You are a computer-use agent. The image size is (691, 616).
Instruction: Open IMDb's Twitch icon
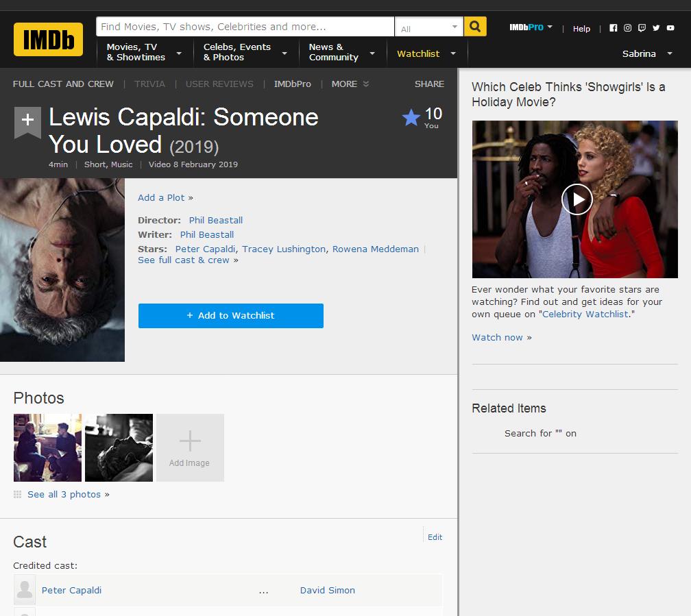[x=642, y=28]
